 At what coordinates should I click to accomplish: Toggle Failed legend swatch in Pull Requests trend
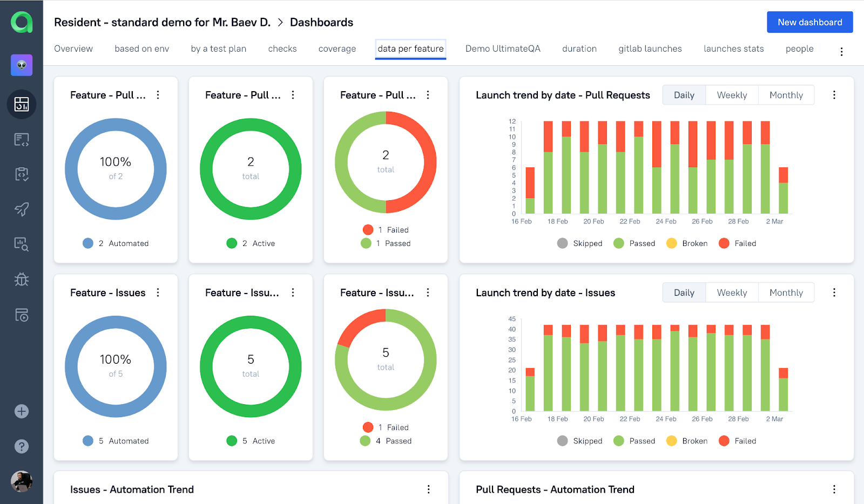pyautogui.click(x=724, y=243)
